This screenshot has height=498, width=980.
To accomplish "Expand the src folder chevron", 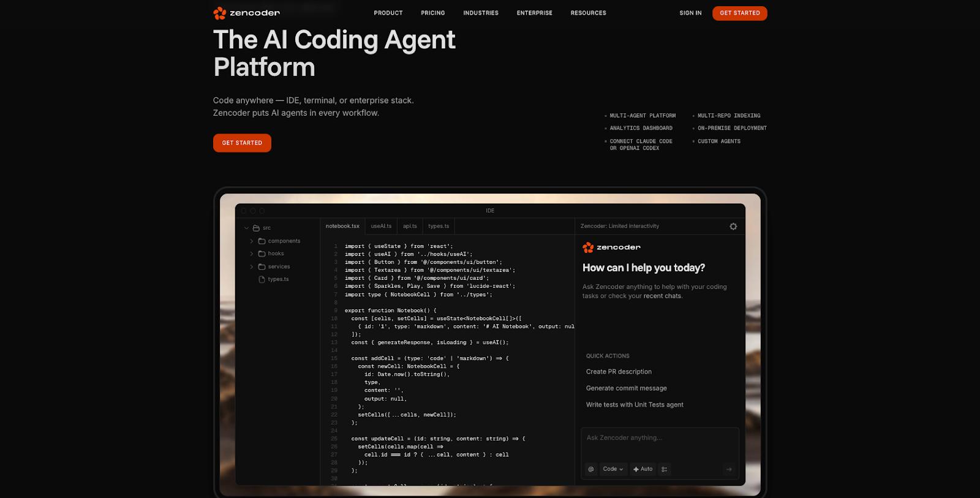I will [x=247, y=228].
